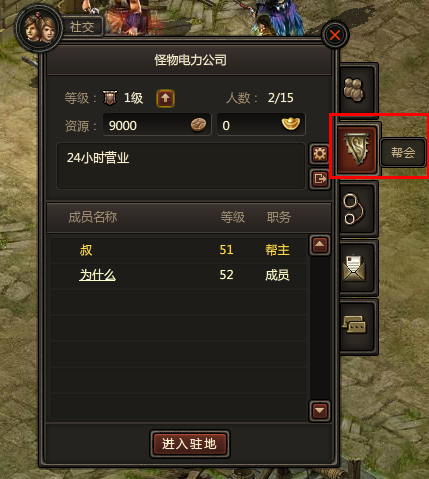Screen dimensions: 429x479
Task: Click the leave guild exit icon
Action: pyautogui.click(x=319, y=179)
